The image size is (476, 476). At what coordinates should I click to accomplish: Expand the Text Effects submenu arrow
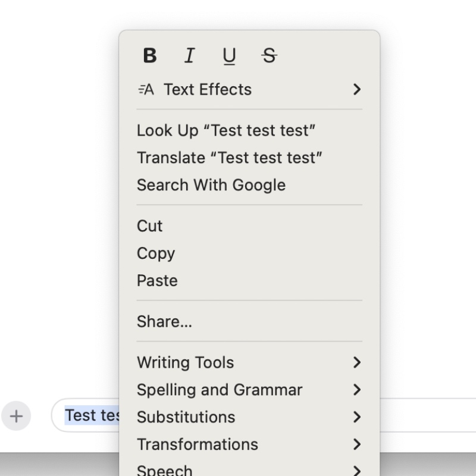point(356,90)
